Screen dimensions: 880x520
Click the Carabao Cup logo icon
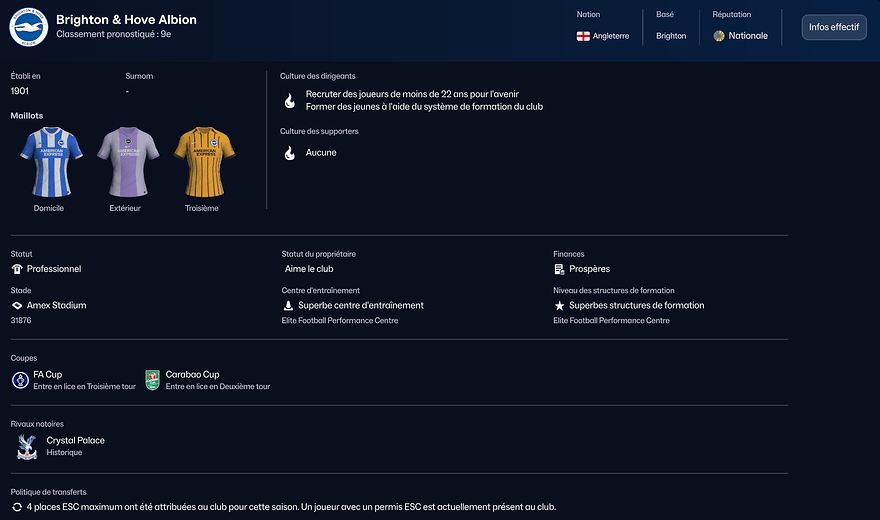[x=153, y=380]
